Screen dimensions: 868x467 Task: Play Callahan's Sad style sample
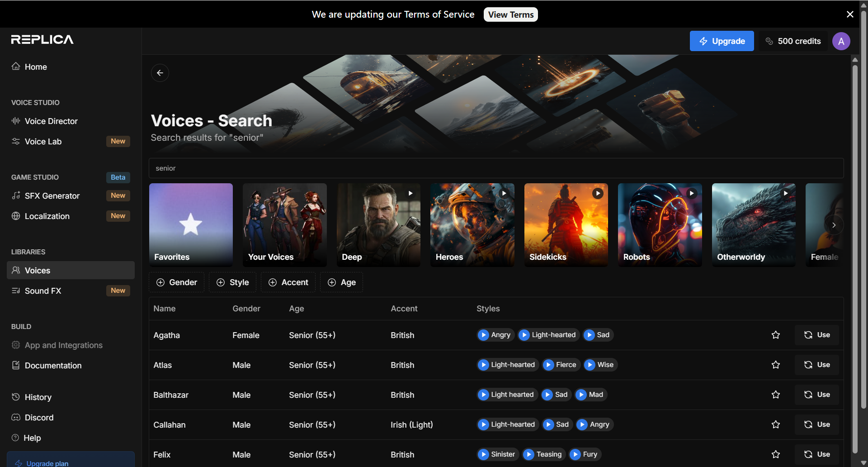[548, 424]
